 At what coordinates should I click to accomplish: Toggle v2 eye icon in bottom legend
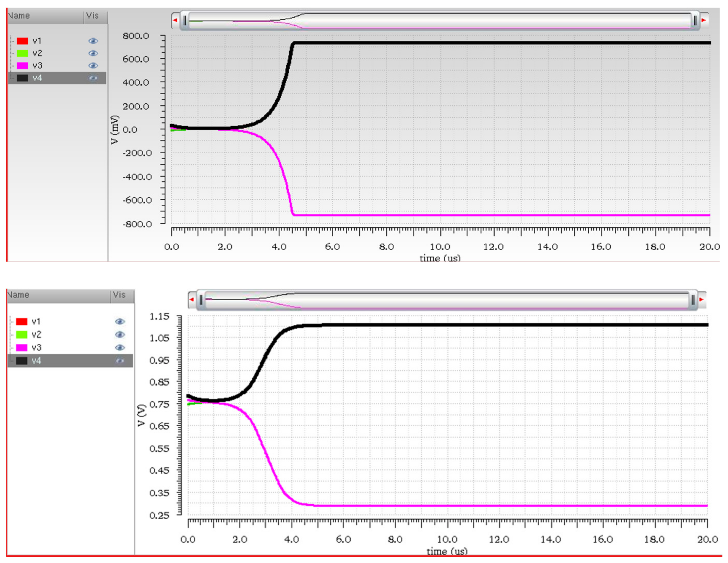coord(120,334)
